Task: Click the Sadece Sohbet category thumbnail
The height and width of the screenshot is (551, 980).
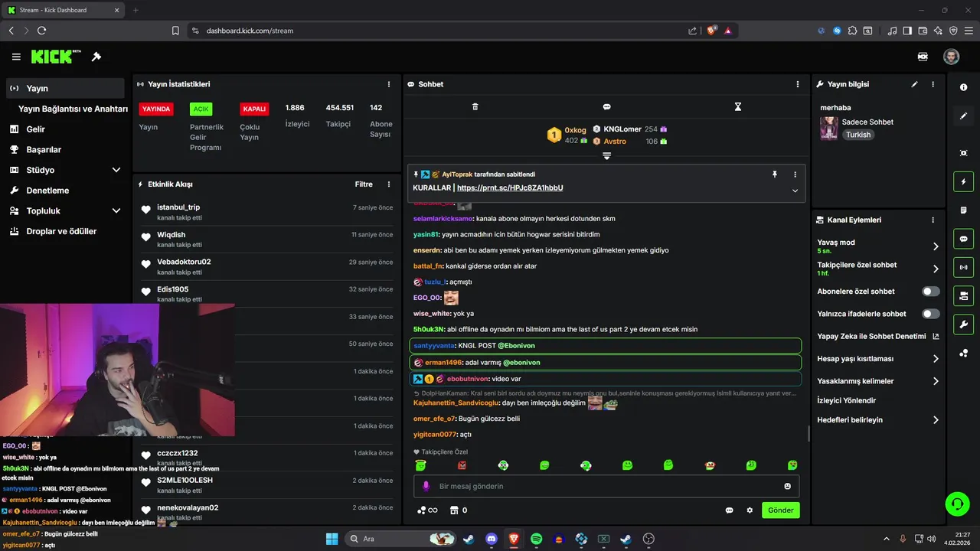Action: (828, 129)
